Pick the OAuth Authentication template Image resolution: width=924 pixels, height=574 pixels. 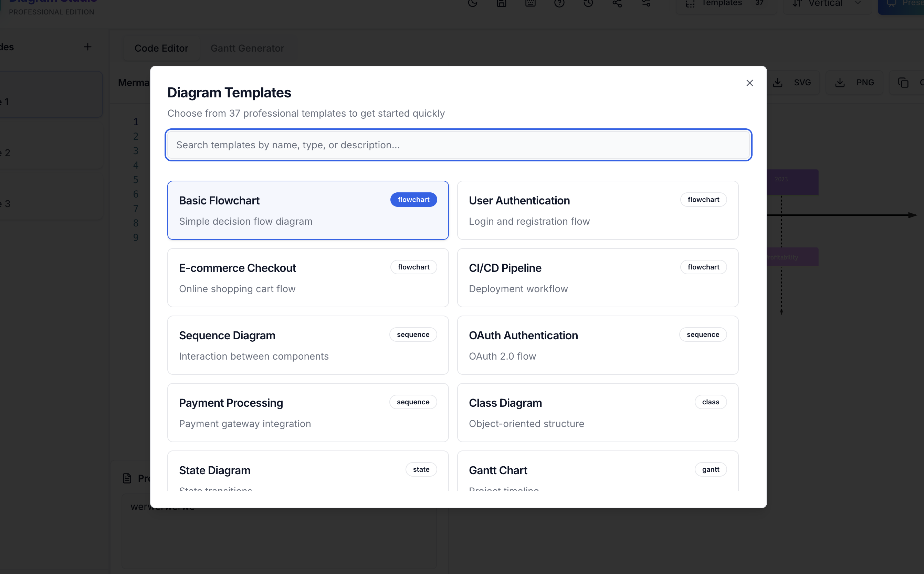click(597, 345)
